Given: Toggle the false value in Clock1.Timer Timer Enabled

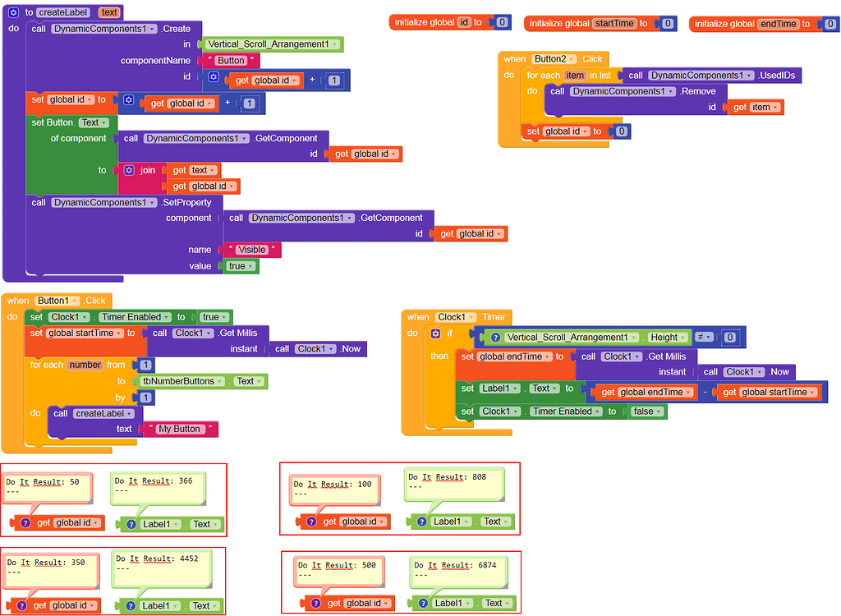Looking at the screenshot, I should 648,411.
